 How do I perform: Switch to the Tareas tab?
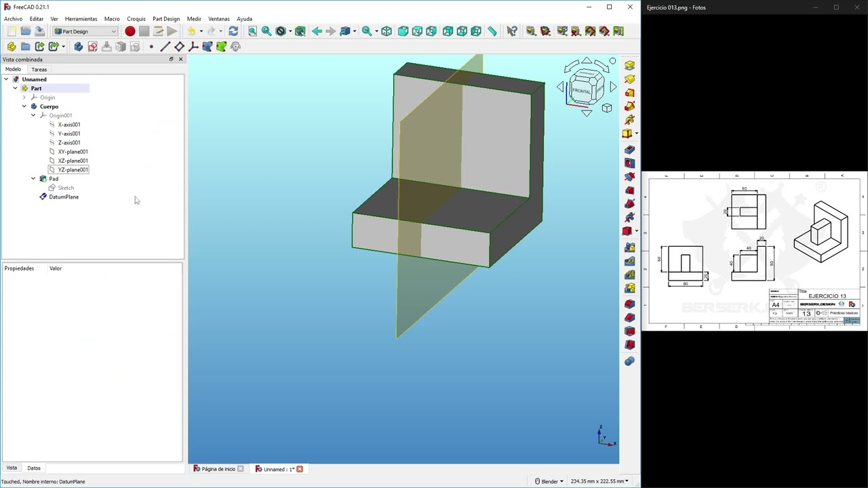pyautogui.click(x=39, y=69)
